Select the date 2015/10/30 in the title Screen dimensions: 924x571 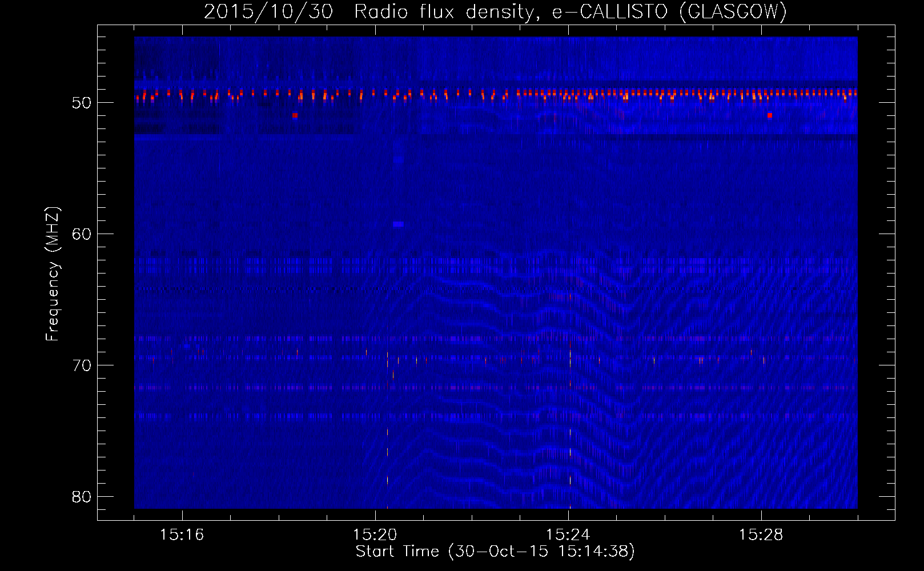[x=268, y=11]
